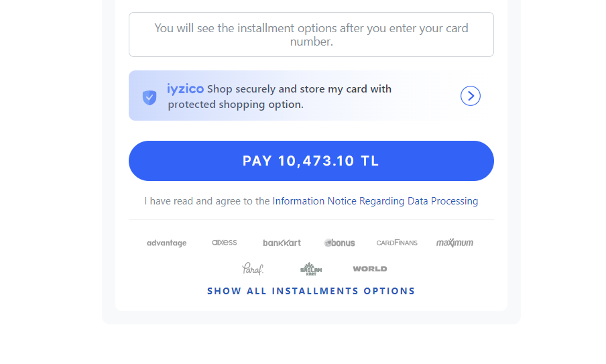606x364 pixels.
Task: Click the World card logo
Action: (x=370, y=269)
